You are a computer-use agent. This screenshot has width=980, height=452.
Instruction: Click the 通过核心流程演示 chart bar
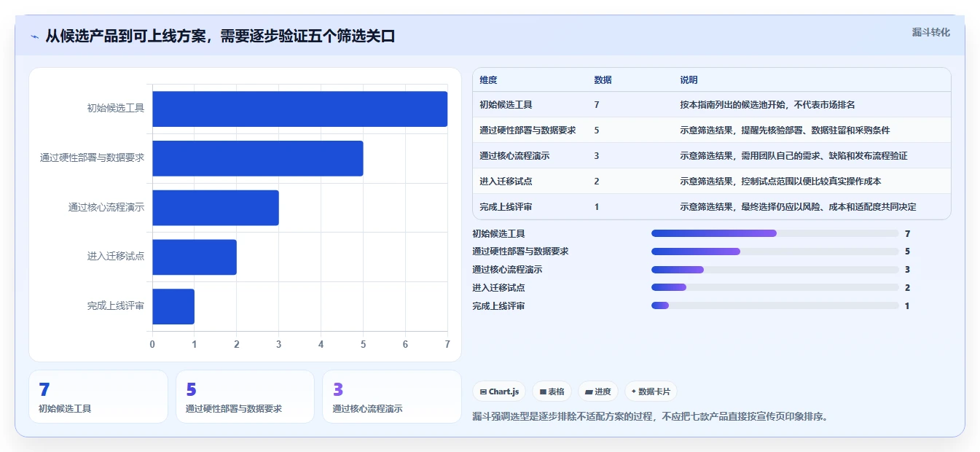(216, 208)
